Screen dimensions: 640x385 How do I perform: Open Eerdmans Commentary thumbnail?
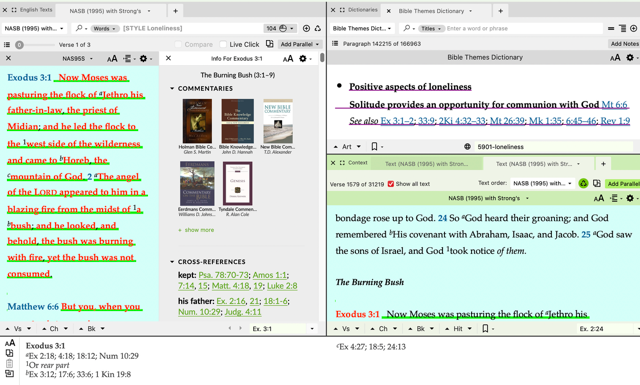click(197, 183)
